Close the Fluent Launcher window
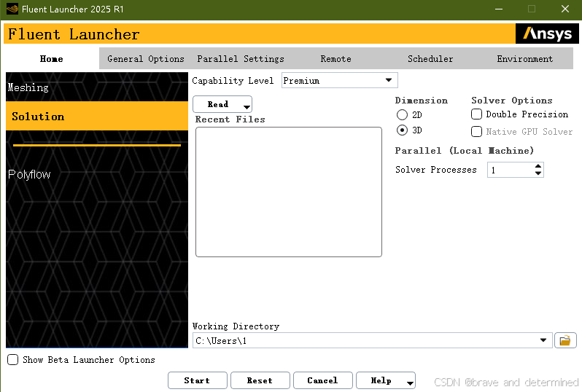 tap(565, 9)
